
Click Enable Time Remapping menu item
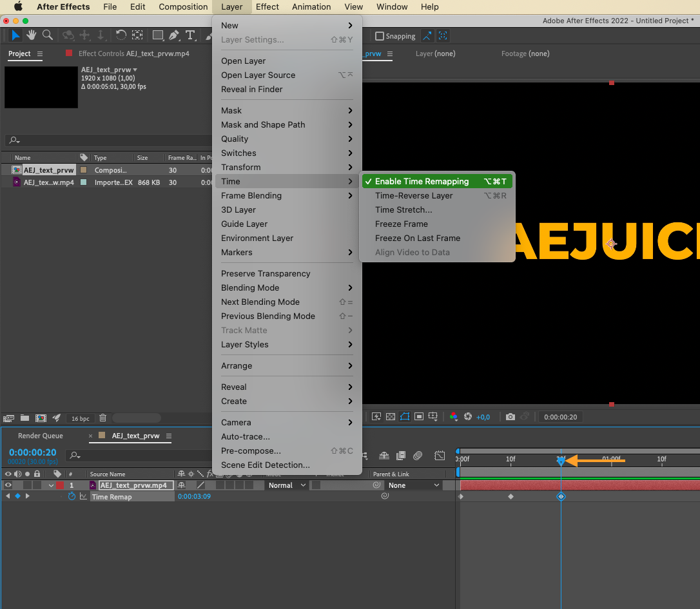click(422, 182)
